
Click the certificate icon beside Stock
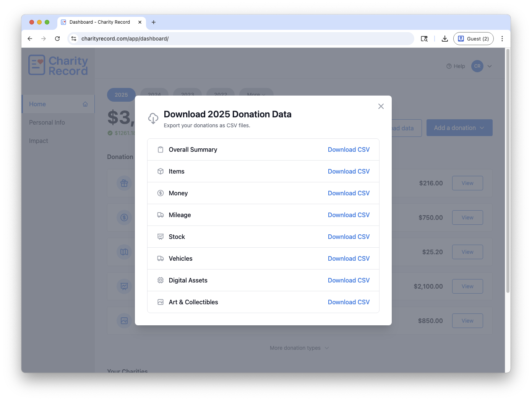tap(161, 237)
